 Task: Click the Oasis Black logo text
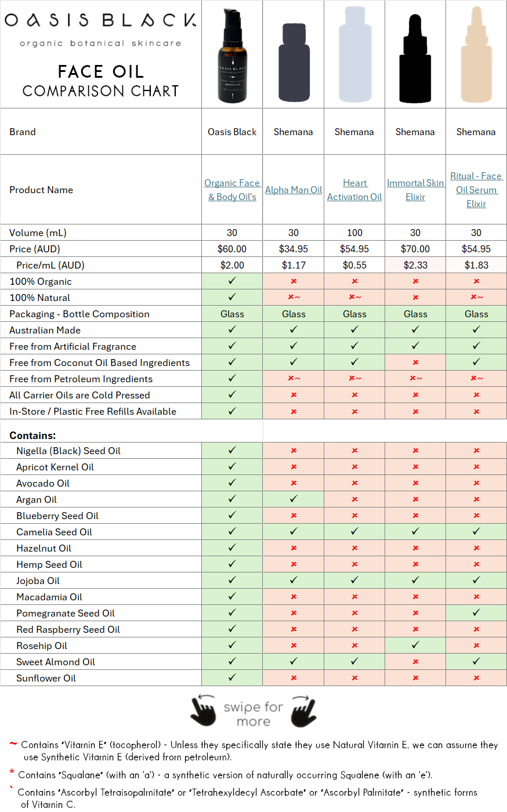(x=101, y=20)
